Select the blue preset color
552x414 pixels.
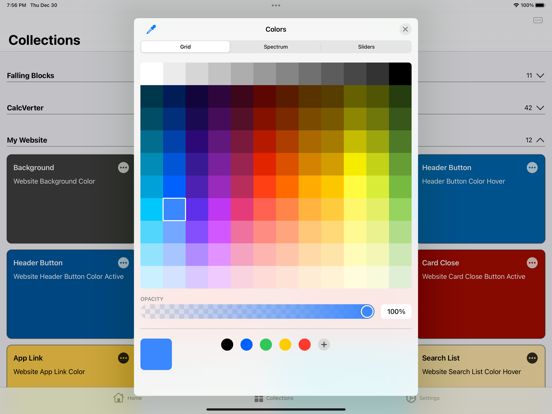coord(246,345)
